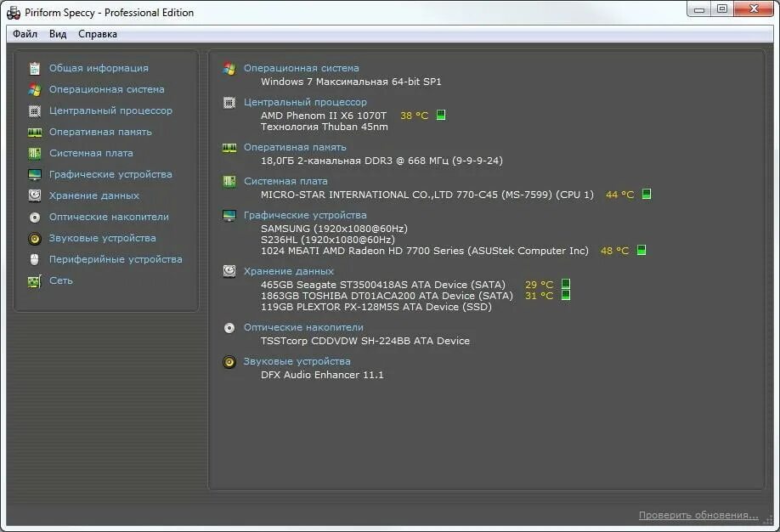Select Операционная система in the sidebar

tap(106, 89)
